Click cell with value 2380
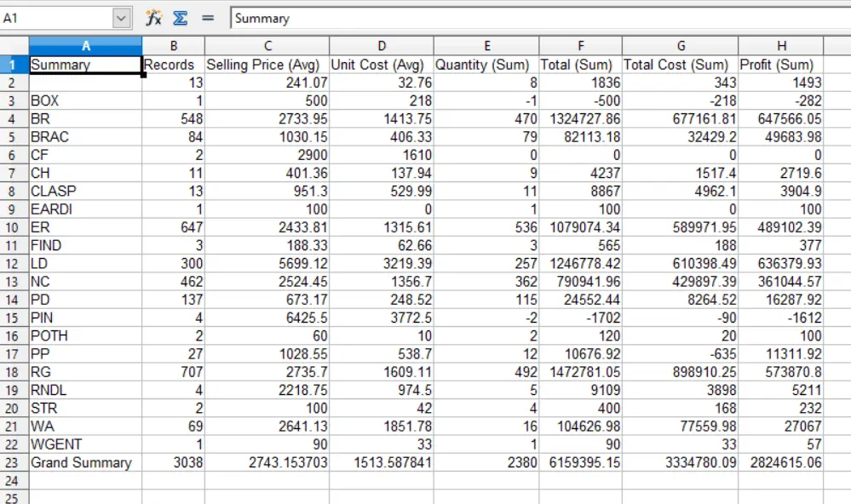 coord(486,463)
